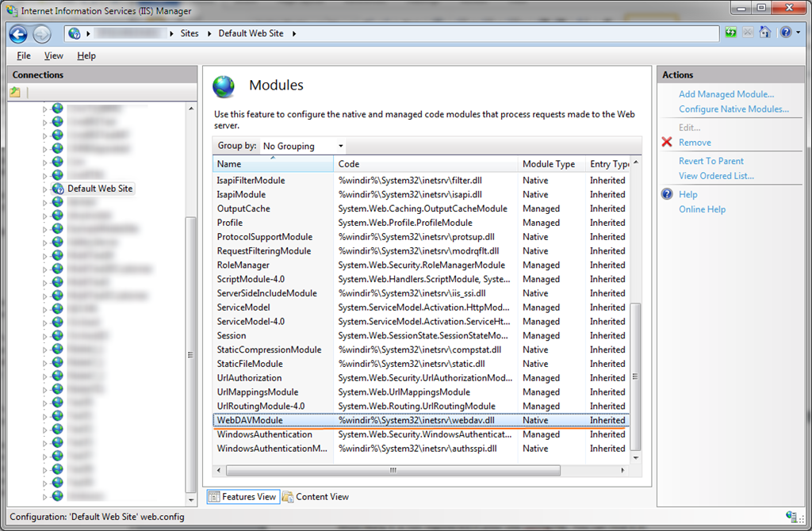
Task: Expand breadcrumb arrow after Default Web Site
Action: (294, 33)
